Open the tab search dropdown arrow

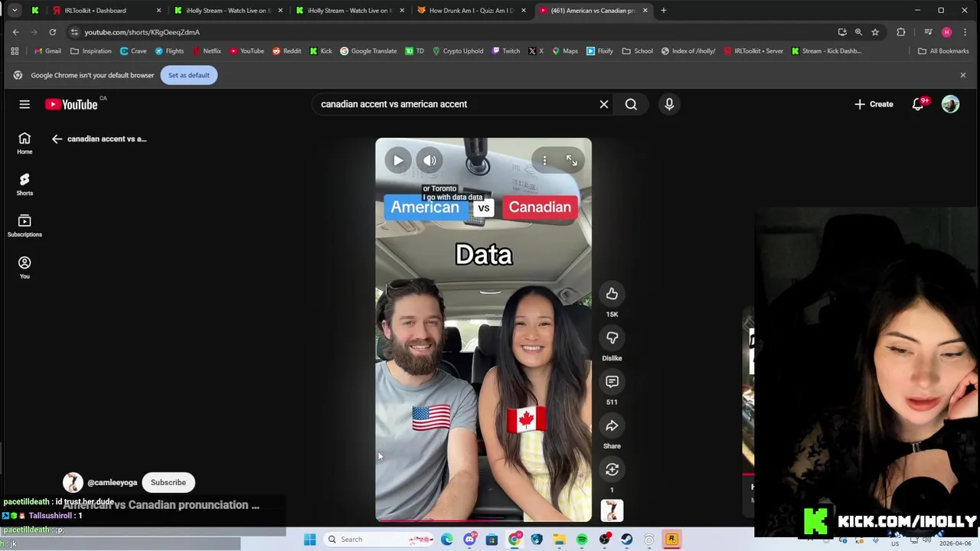tap(15, 11)
